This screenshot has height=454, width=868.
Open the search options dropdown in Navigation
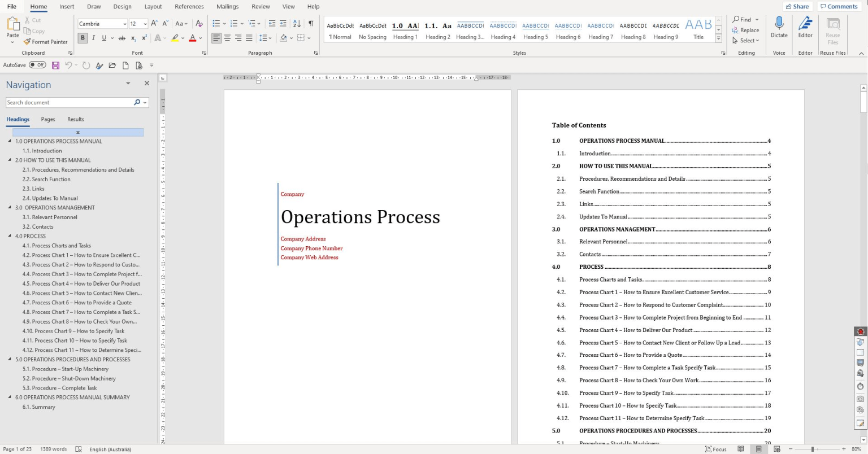click(145, 103)
